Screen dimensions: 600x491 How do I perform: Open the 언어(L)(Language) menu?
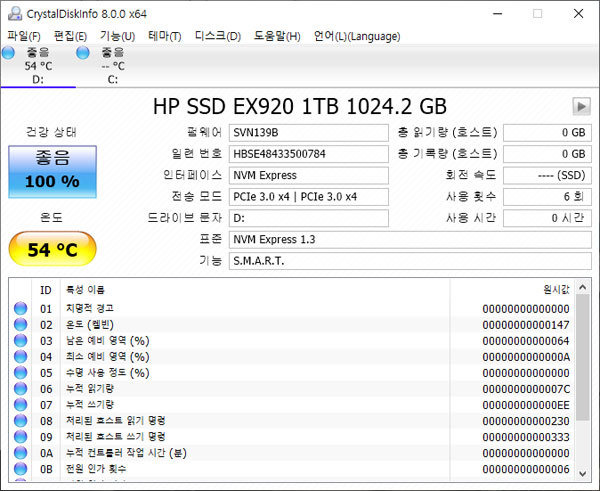coord(357,36)
